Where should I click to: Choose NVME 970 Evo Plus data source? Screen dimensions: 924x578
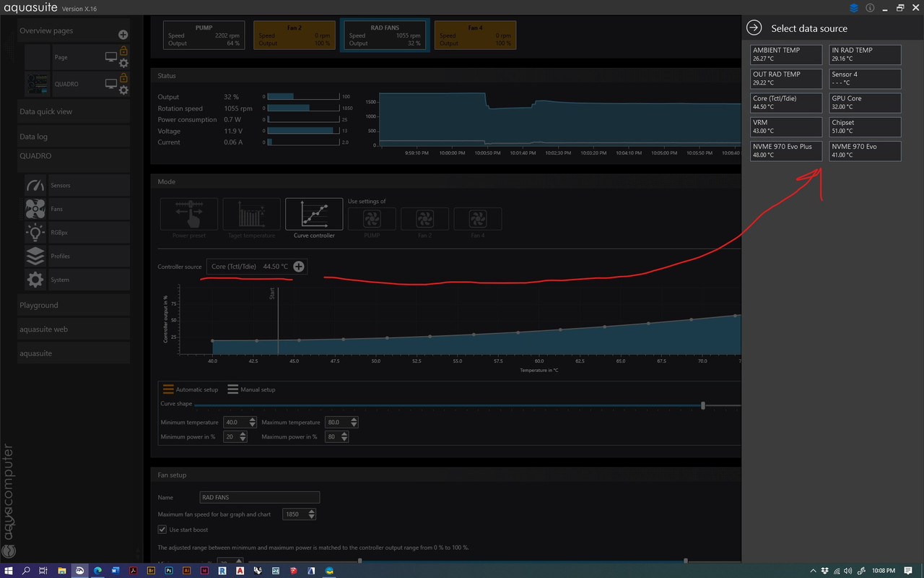[x=786, y=151]
